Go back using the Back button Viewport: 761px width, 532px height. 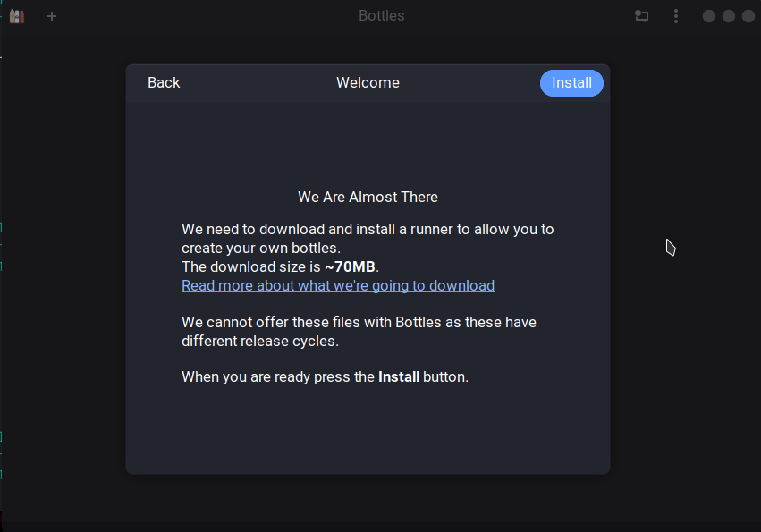coord(164,82)
